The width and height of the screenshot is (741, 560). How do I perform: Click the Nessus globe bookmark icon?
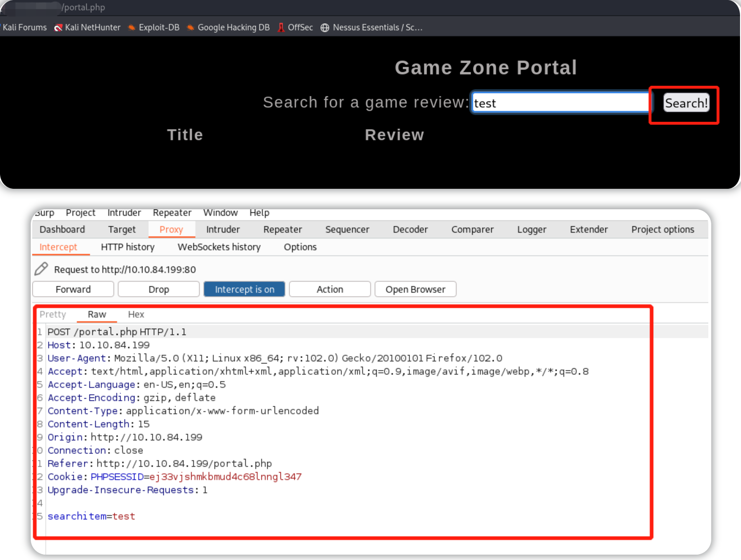324,28
